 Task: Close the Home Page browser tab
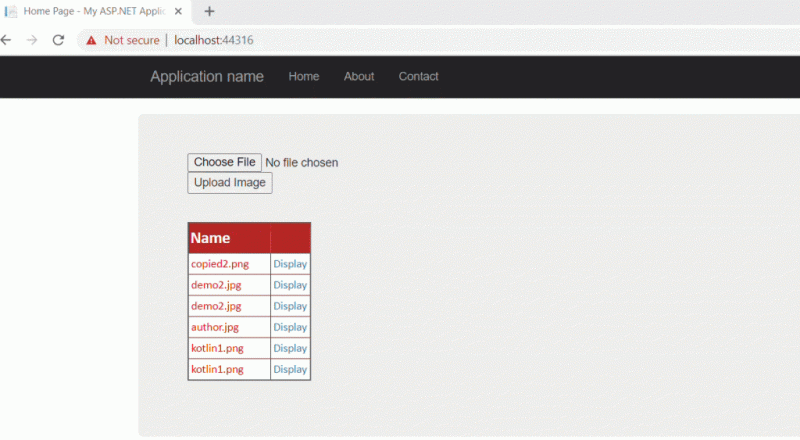tap(178, 11)
